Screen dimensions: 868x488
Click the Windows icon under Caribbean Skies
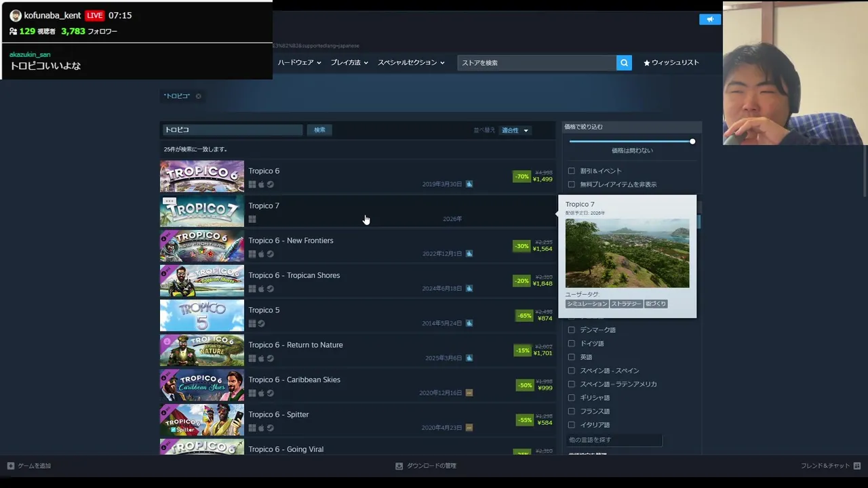[252, 393]
